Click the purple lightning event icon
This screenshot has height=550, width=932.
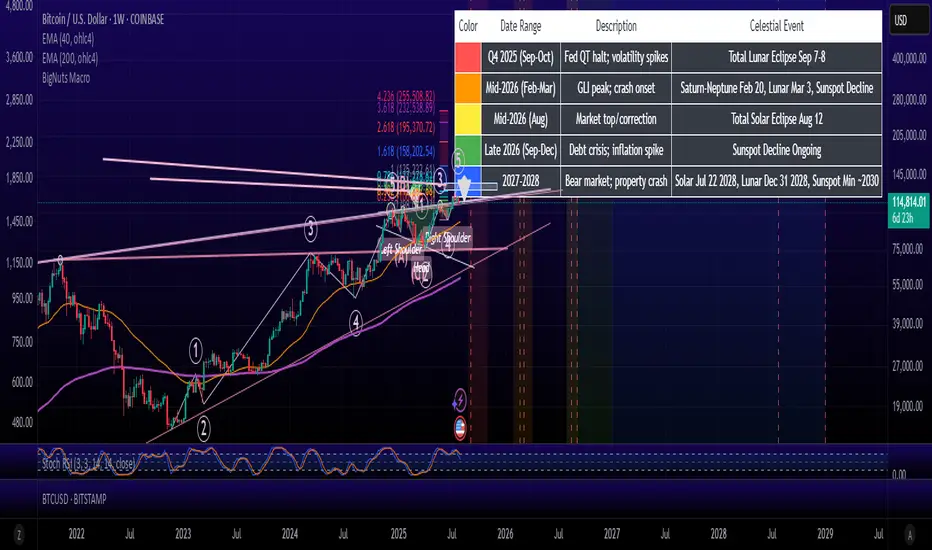coord(459,401)
